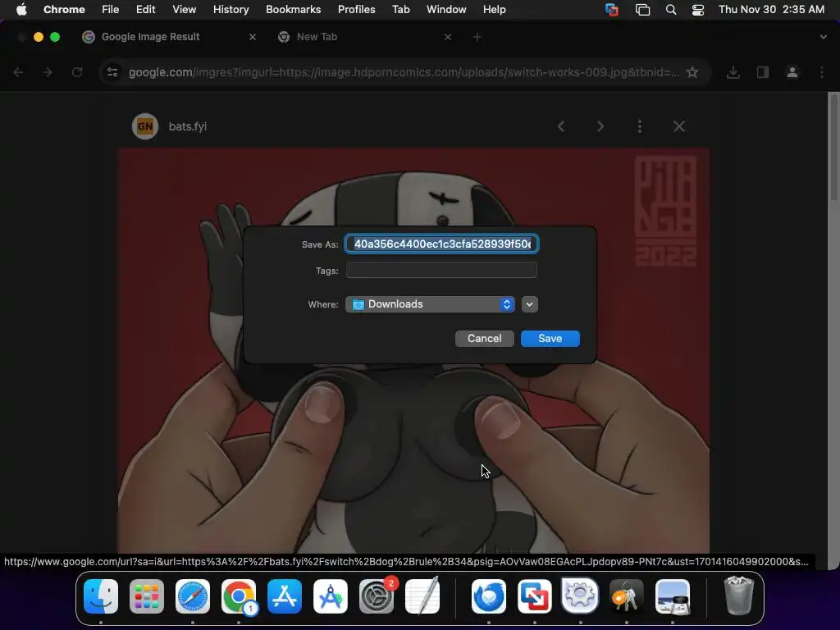Open the image viewer's three-dot options
840x630 pixels.
(x=640, y=126)
